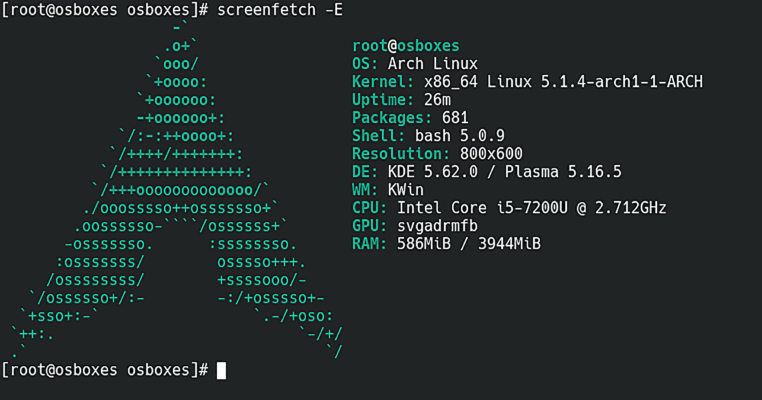
Task: Select the "OS: Arch Linux" line
Action: click(x=413, y=64)
